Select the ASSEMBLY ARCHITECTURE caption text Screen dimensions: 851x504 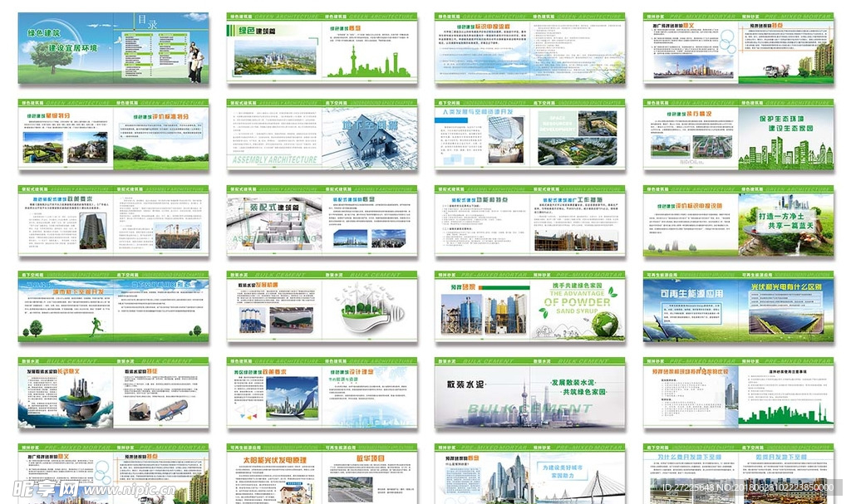(274, 160)
